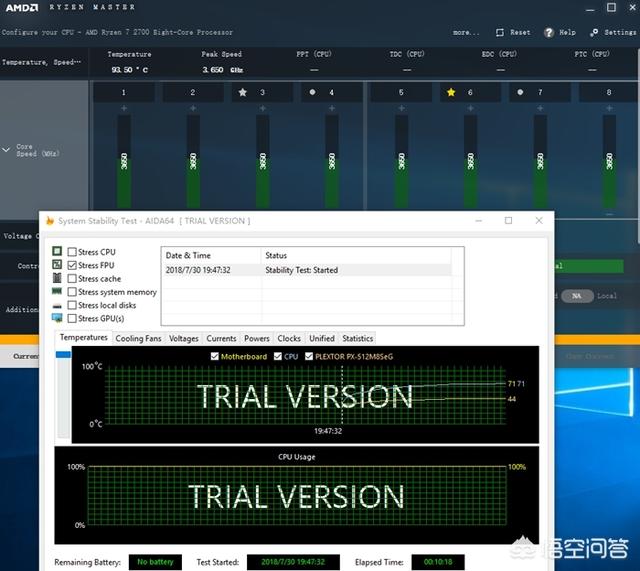Image resolution: width=640 pixels, height=571 pixels.
Task: Click the gray star on core 3
Action: point(242,92)
